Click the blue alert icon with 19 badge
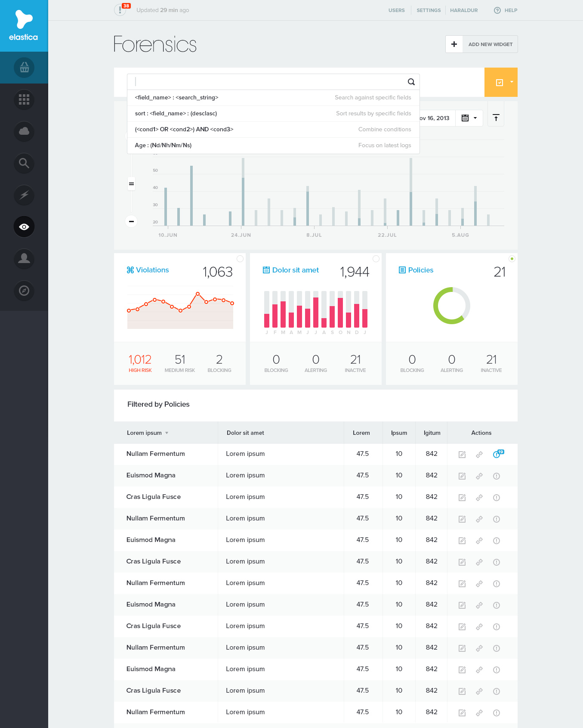This screenshot has width=583, height=728. (x=497, y=455)
